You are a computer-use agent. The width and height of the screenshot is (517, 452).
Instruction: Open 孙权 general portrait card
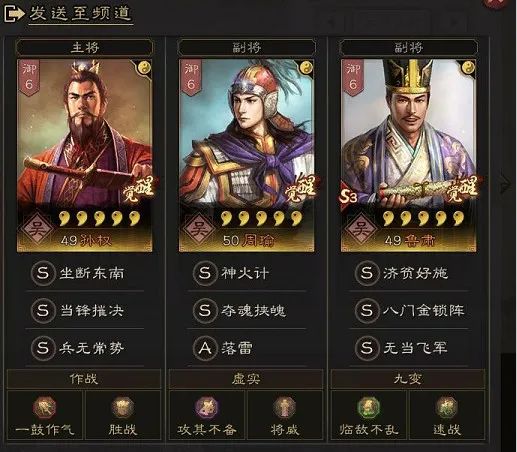click(x=85, y=156)
